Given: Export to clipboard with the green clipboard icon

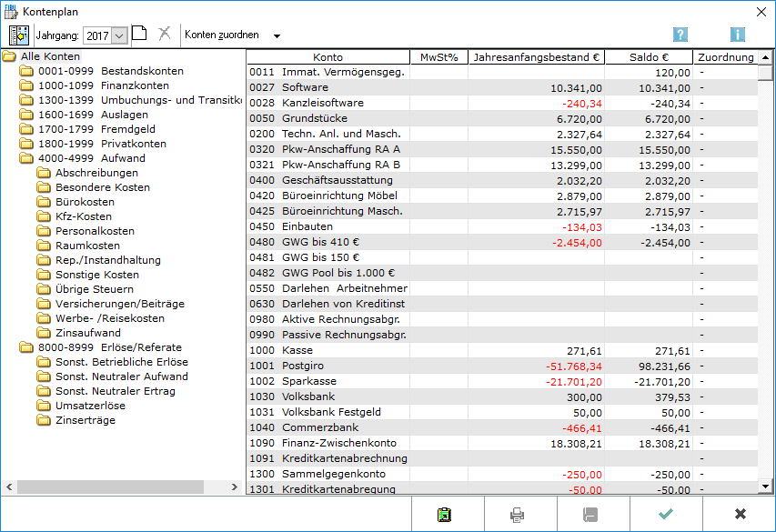Looking at the screenshot, I should (445, 515).
